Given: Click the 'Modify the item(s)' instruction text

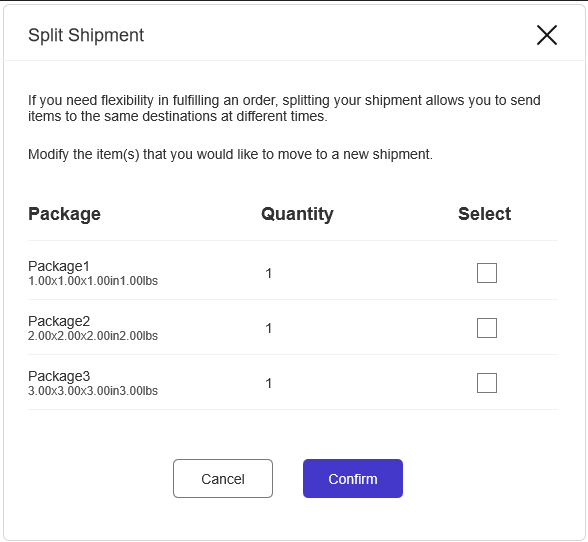Looking at the screenshot, I should point(230,155).
